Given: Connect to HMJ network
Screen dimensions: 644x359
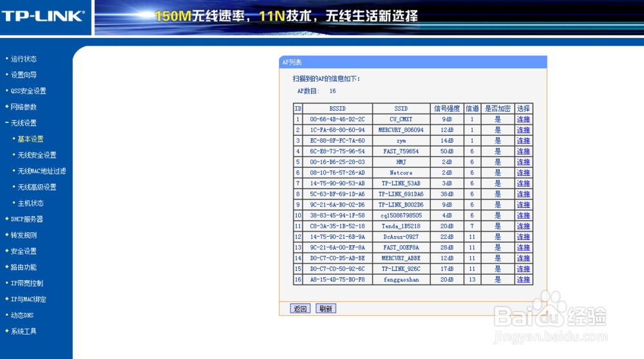Looking at the screenshot, I should [x=523, y=161].
